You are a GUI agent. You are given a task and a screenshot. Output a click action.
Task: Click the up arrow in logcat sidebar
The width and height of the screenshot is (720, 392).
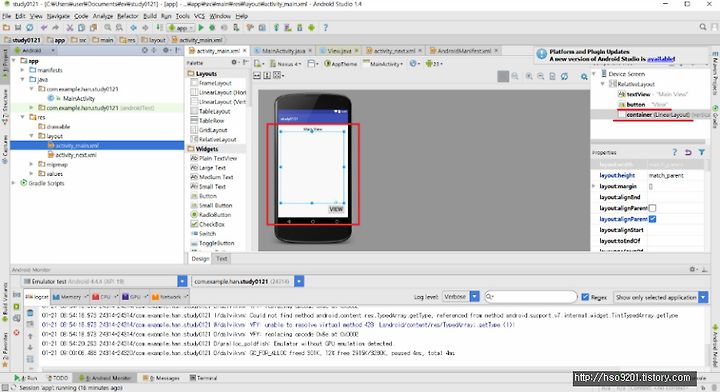[x=30, y=336]
